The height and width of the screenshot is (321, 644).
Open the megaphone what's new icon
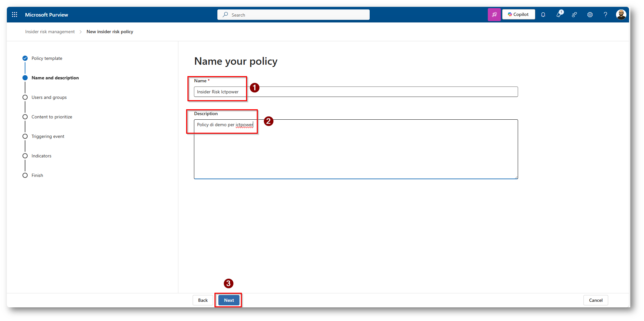click(559, 14)
